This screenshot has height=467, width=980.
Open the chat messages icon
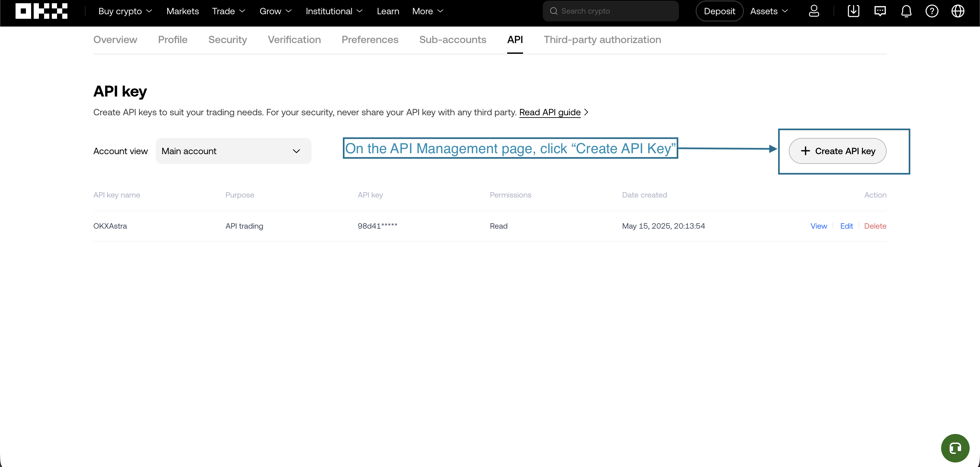pyautogui.click(x=880, y=11)
